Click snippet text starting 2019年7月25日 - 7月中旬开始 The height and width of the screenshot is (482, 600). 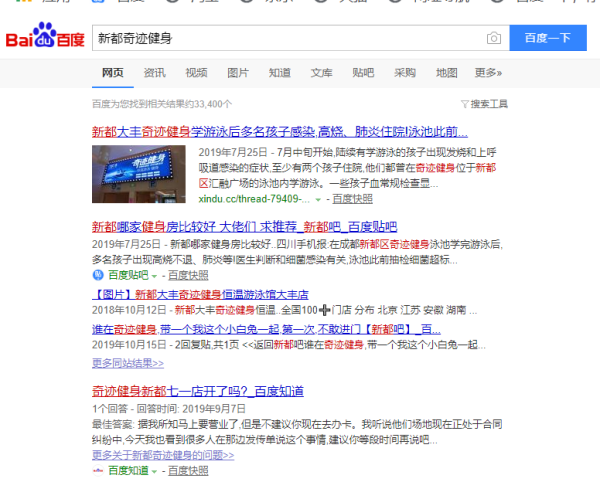click(347, 168)
